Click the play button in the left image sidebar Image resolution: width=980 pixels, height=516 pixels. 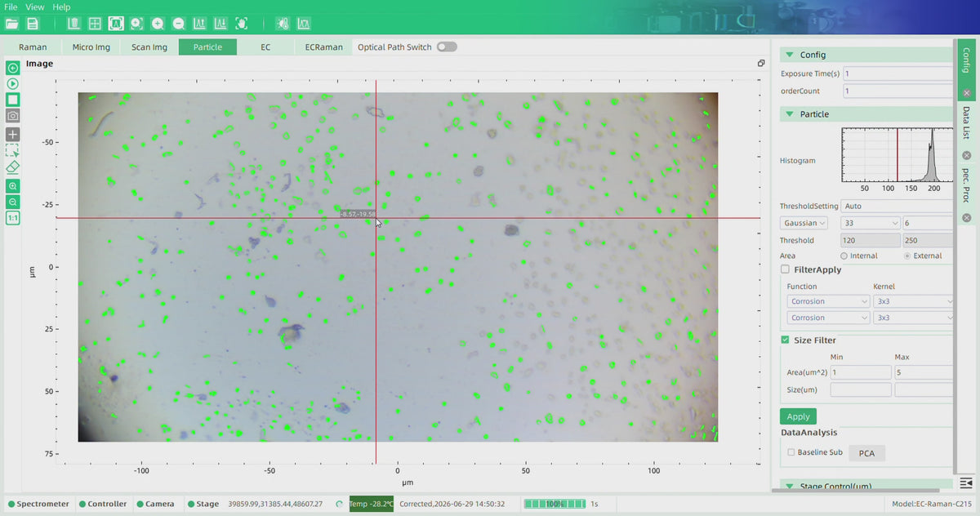[x=12, y=83]
